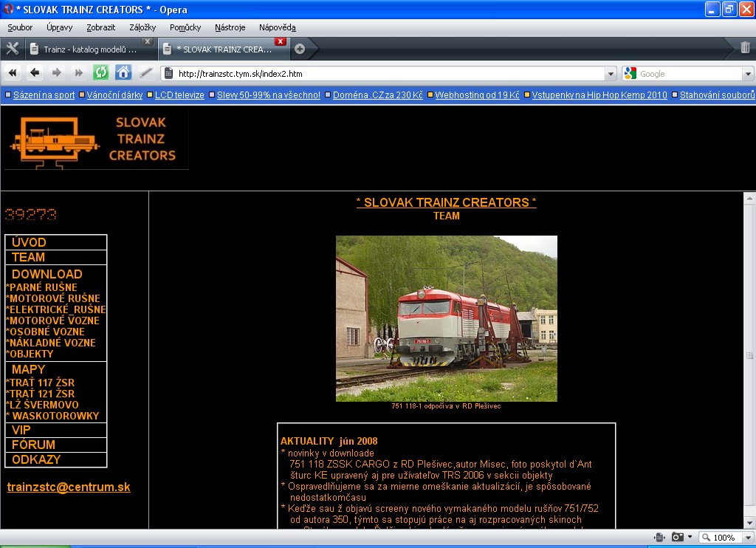Open Slevy 50-99% na všechno link

click(269, 95)
